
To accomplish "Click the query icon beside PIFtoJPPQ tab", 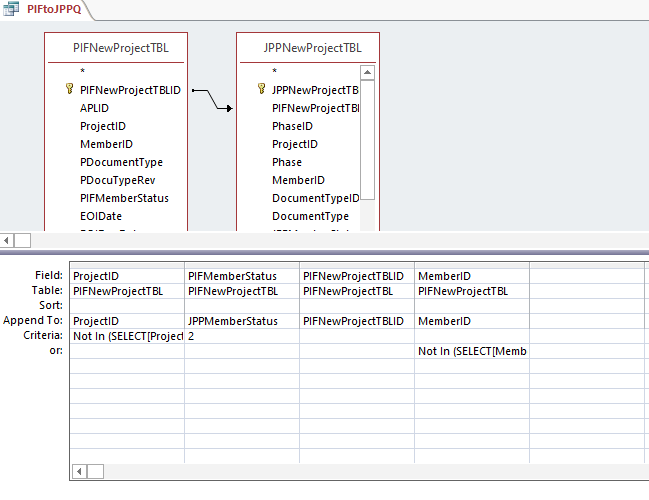I will click(x=11, y=9).
